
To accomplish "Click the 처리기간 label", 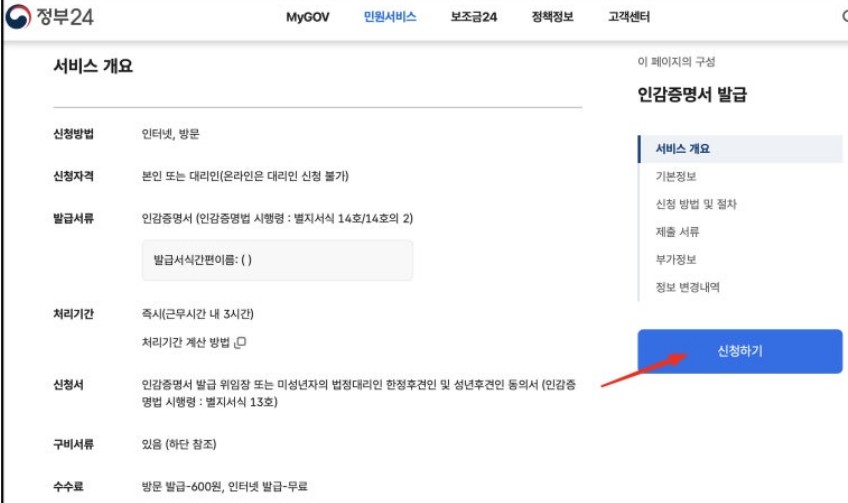I will coord(74,314).
